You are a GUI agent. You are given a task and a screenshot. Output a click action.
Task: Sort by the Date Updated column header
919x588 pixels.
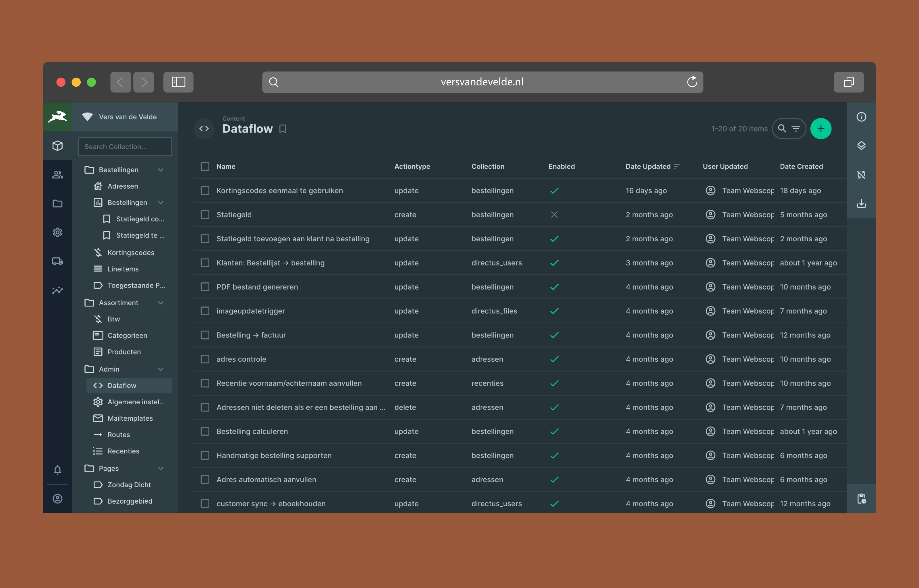pos(648,166)
